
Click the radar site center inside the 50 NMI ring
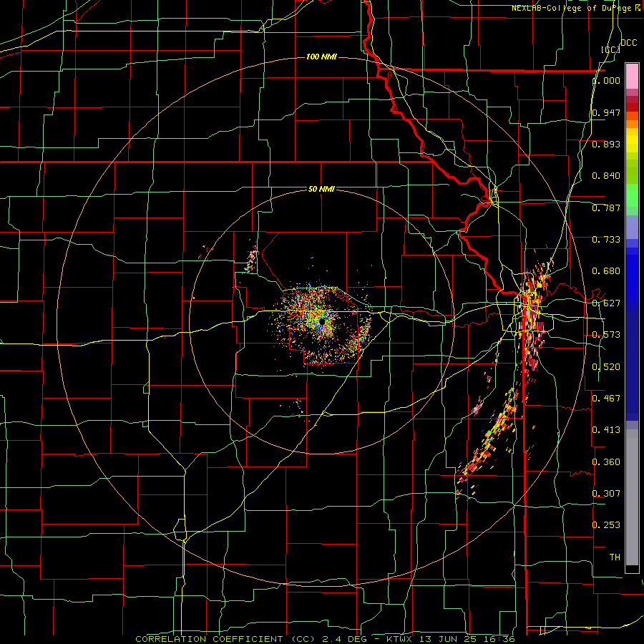click(x=323, y=321)
